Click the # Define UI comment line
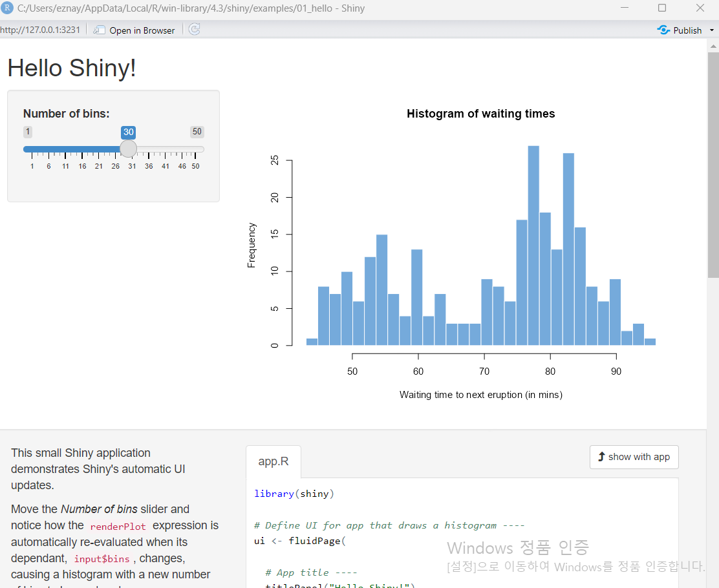 point(389,525)
